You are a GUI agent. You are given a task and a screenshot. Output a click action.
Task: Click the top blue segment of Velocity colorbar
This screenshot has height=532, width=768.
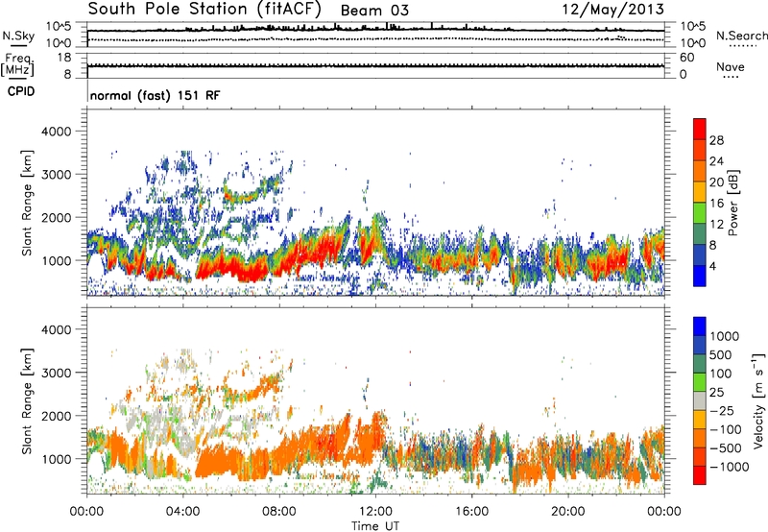[x=700, y=326]
